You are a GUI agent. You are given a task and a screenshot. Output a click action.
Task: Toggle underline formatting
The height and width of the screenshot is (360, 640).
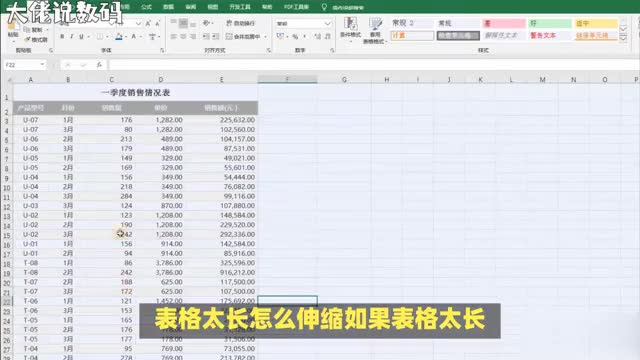pyautogui.click(x=81, y=37)
